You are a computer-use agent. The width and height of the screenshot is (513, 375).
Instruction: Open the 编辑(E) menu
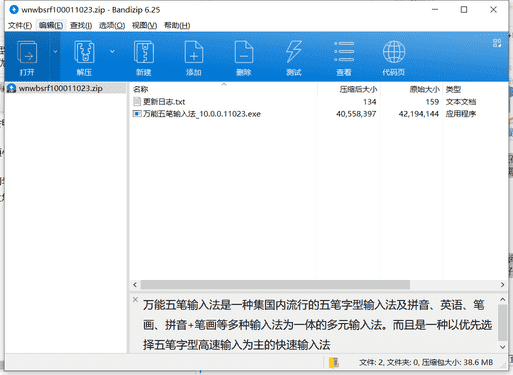(51, 25)
